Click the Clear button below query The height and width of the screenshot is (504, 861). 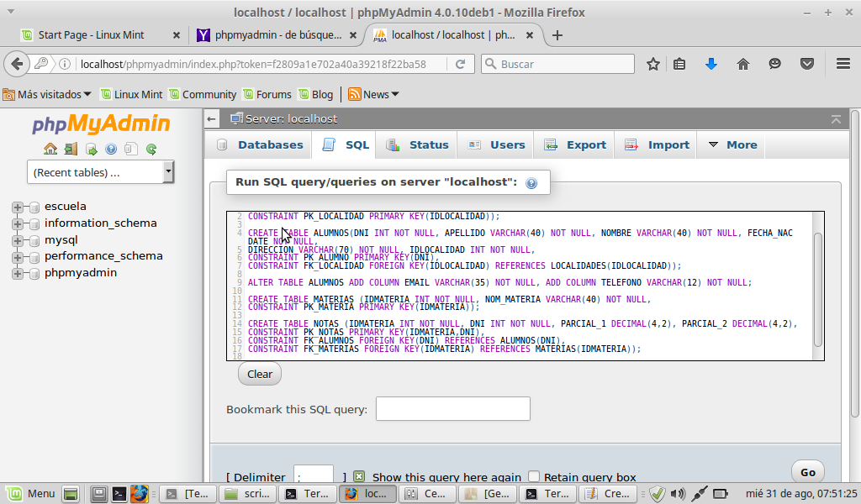click(260, 374)
